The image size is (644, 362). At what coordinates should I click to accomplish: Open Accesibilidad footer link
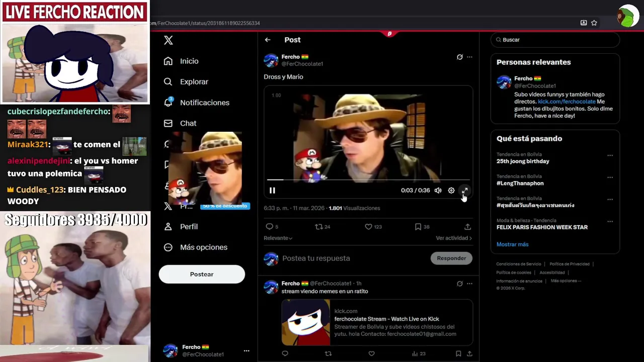tap(552, 273)
